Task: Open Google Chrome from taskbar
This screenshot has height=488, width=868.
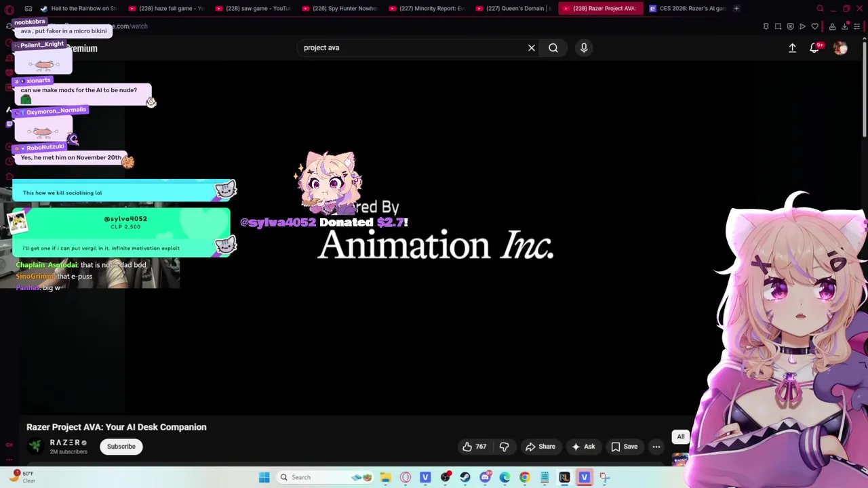Action: click(524, 477)
